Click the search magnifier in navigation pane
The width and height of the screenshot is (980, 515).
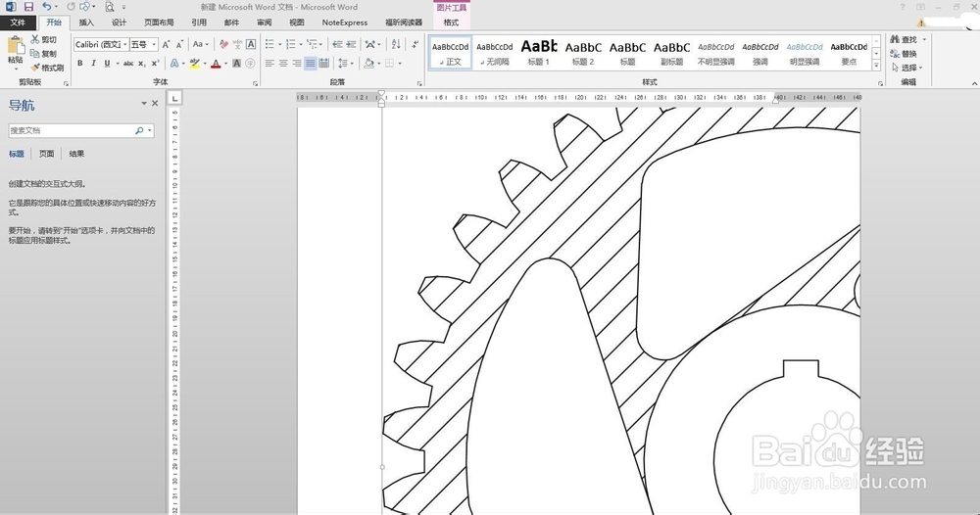[x=139, y=130]
